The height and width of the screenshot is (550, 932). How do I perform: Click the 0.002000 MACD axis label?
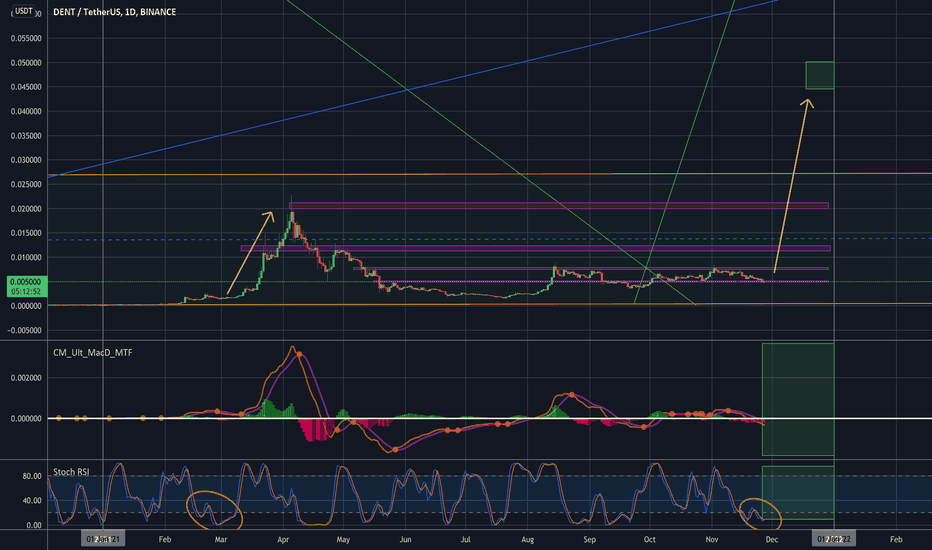point(26,378)
